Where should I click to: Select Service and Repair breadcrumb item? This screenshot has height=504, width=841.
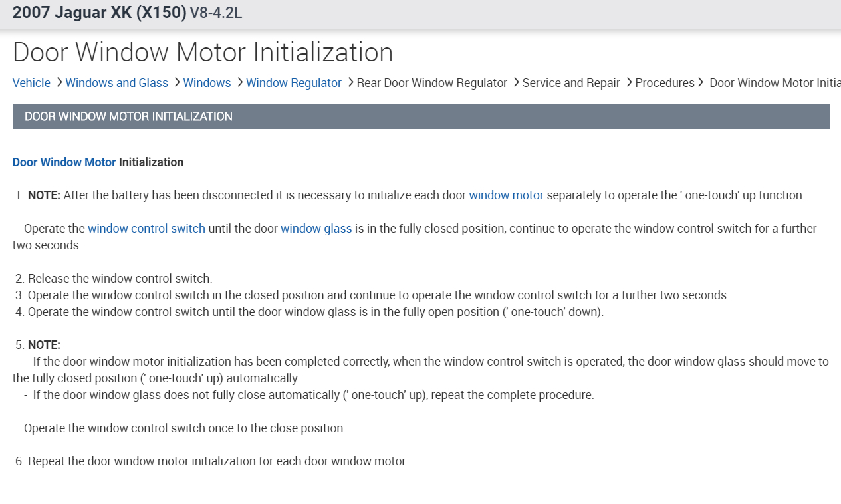coord(570,83)
